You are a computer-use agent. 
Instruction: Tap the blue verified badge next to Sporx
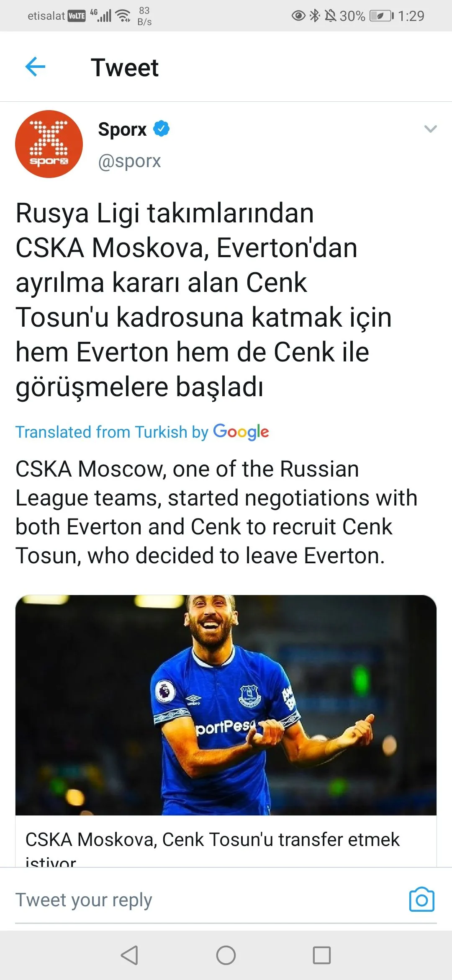coord(162,129)
